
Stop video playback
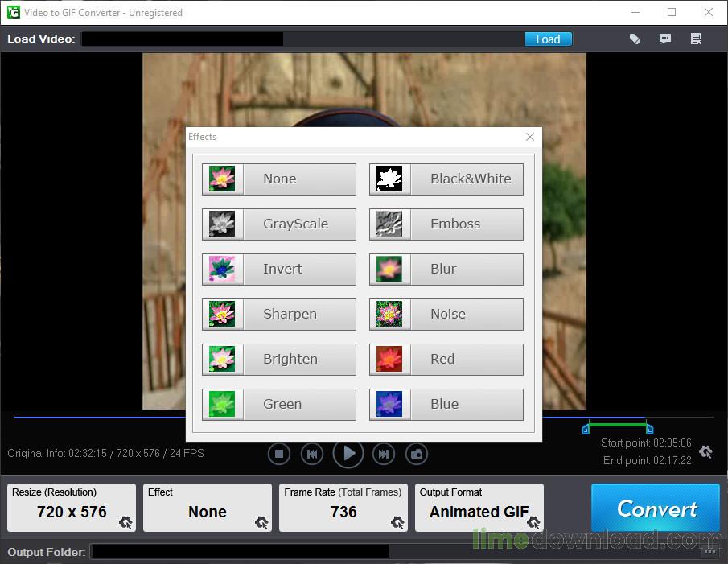pos(279,454)
